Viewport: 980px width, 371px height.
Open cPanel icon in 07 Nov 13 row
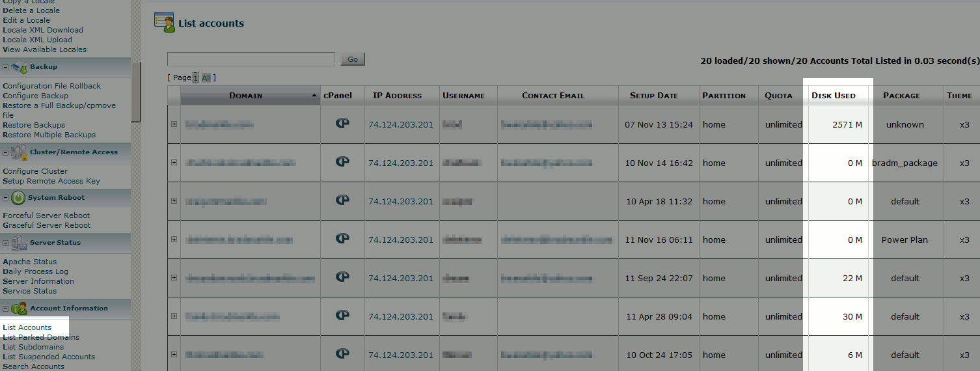[342, 123]
